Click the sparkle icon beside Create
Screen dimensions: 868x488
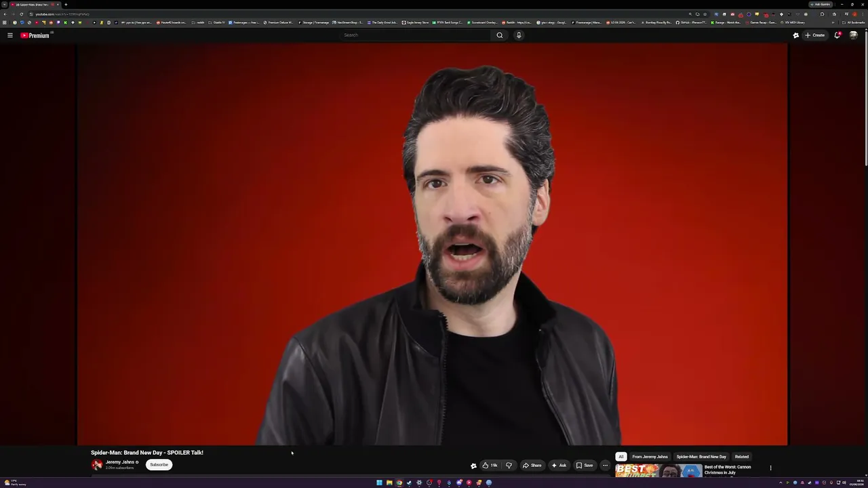pos(796,35)
